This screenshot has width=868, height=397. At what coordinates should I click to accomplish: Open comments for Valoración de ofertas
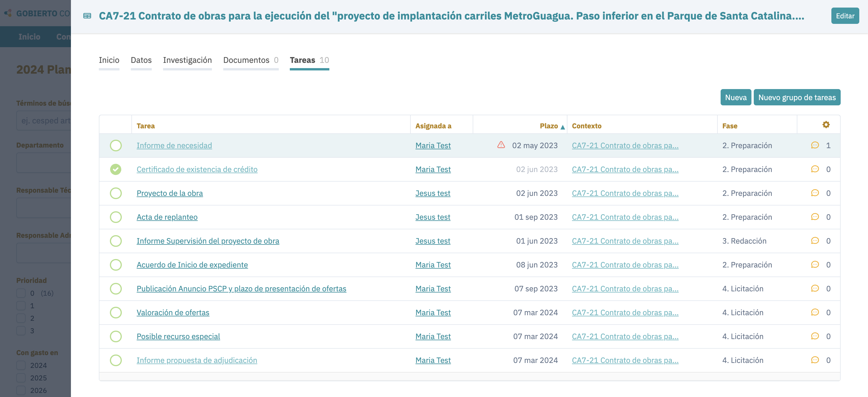pyautogui.click(x=815, y=312)
